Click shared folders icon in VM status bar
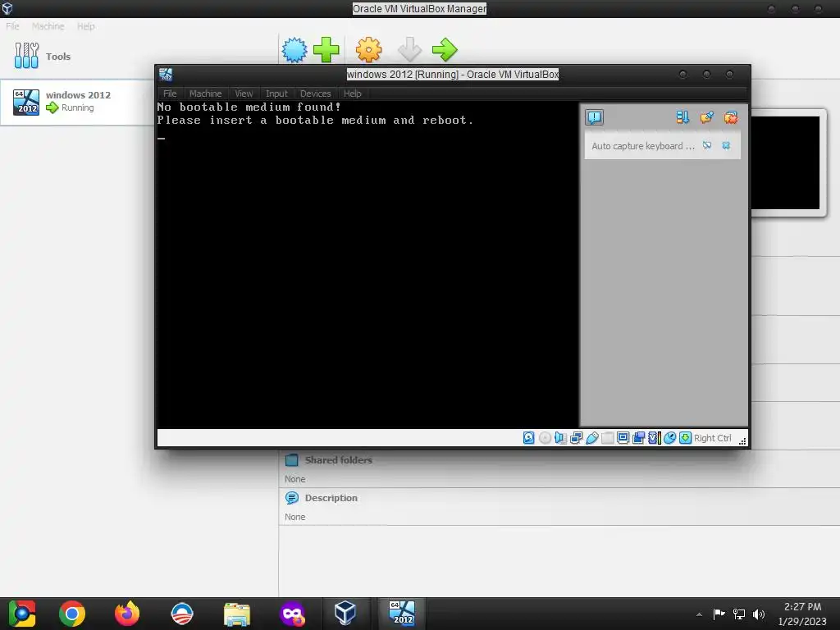This screenshot has height=630, width=840. pyautogui.click(x=608, y=438)
